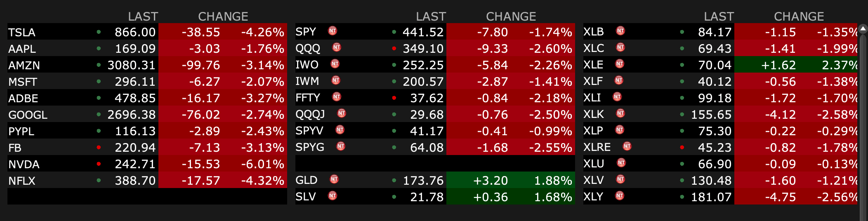868x221 pixels.
Task: Select the AAPL ticker symbol
Action: 22,49
